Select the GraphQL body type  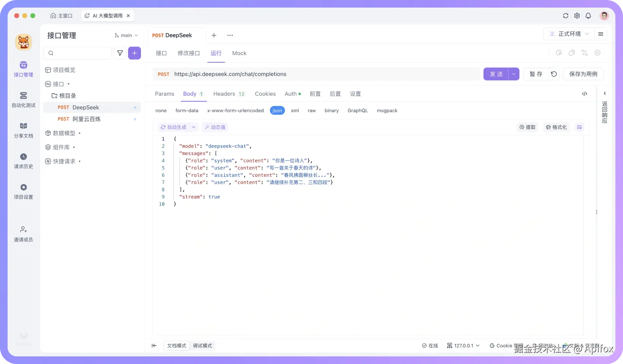click(358, 111)
